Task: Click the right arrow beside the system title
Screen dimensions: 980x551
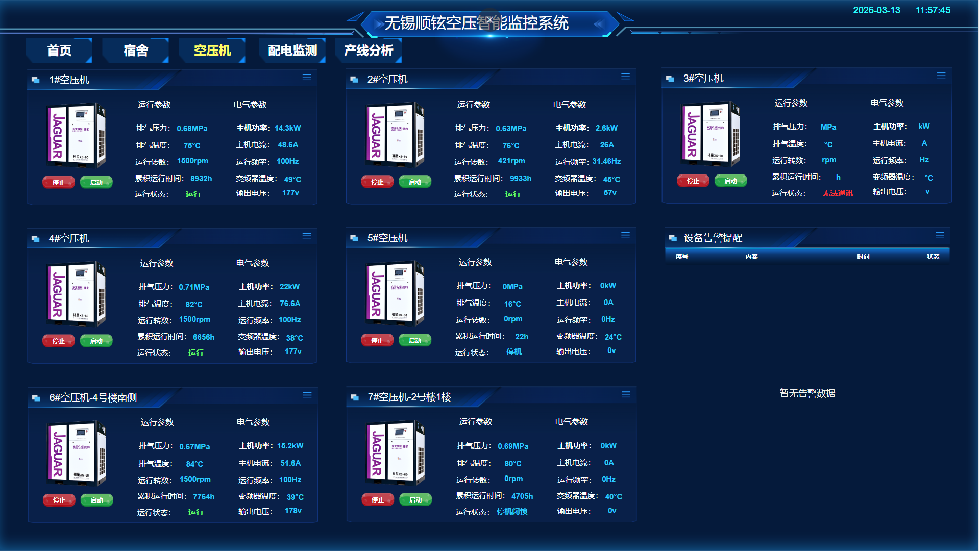Action: [600, 23]
